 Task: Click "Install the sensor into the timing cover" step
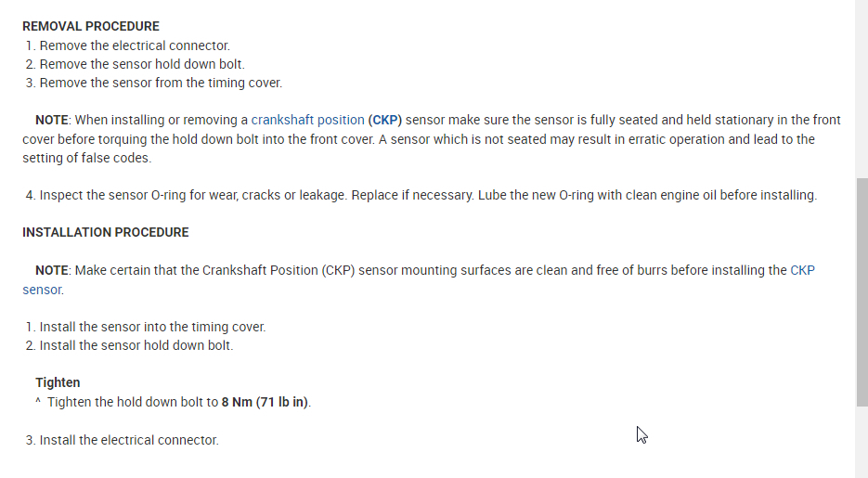pyautogui.click(x=152, y=327)
